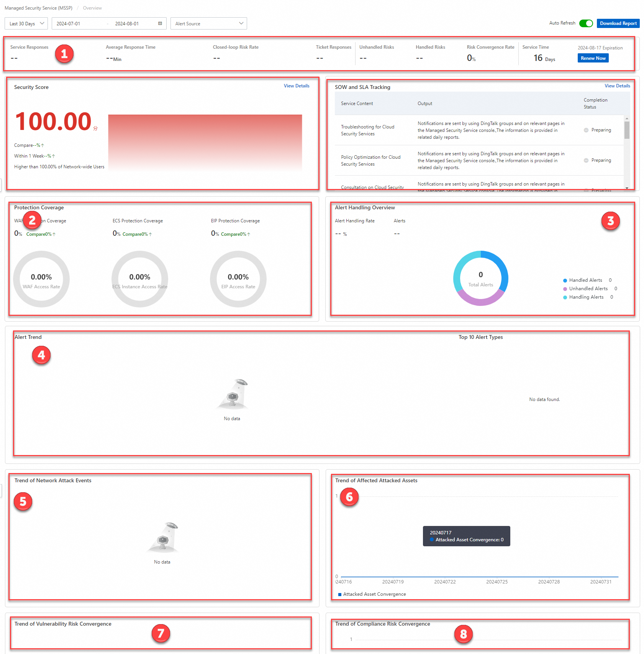Go to Managed Security Service (MSSP) breadcrumb

[38, 8]
